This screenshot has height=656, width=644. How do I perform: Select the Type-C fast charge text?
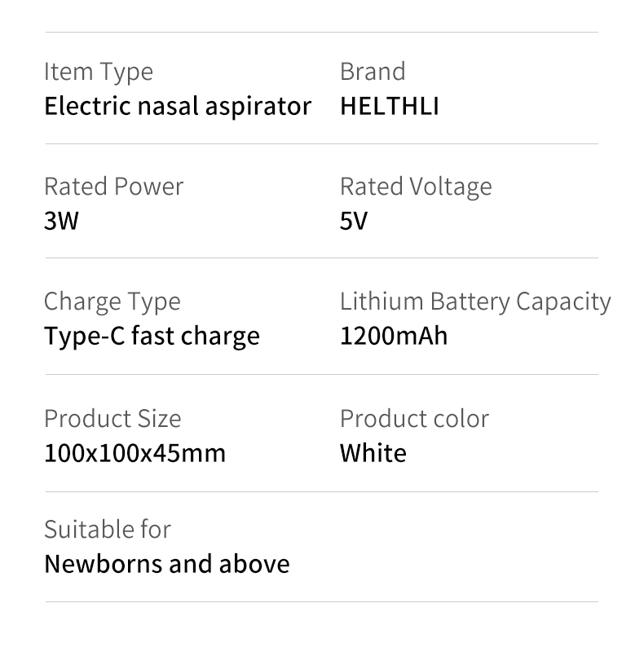(x=152, y=337)
